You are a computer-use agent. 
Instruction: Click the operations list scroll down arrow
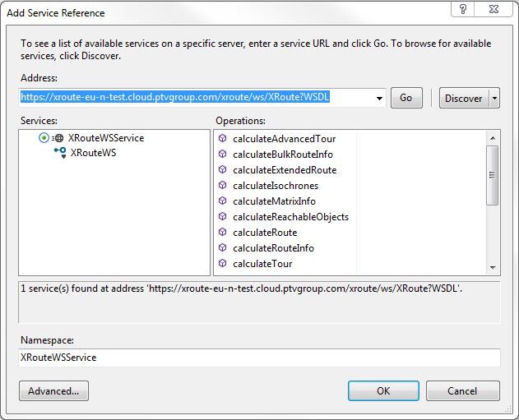coord(493,267)
